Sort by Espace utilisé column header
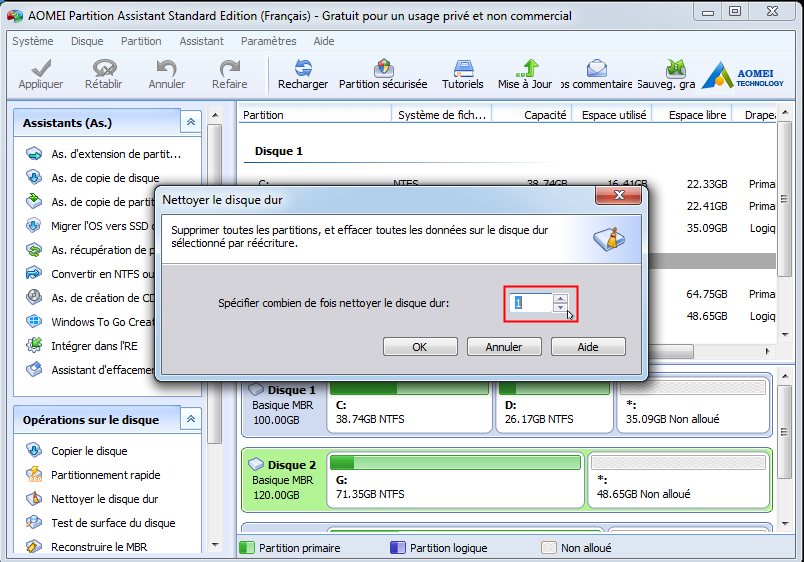The width and height of the screenshot is (804, 562). [612, 115]
